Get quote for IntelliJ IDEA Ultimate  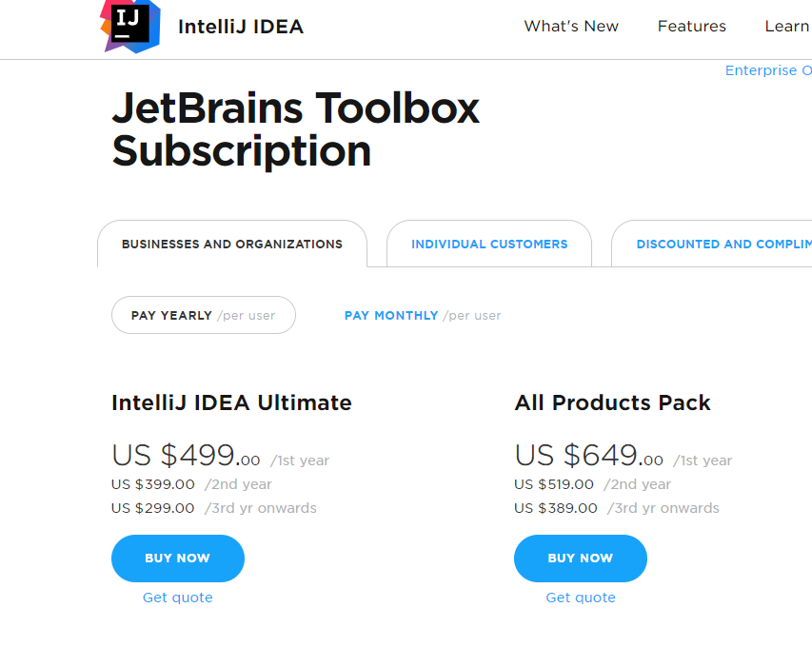point(178,598)
